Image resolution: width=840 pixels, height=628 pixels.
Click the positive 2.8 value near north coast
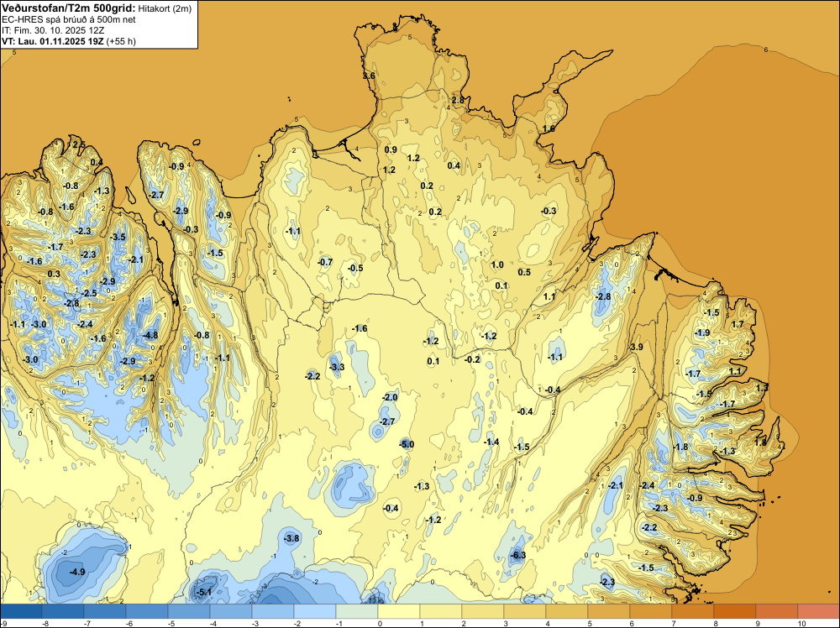[458, 100]
